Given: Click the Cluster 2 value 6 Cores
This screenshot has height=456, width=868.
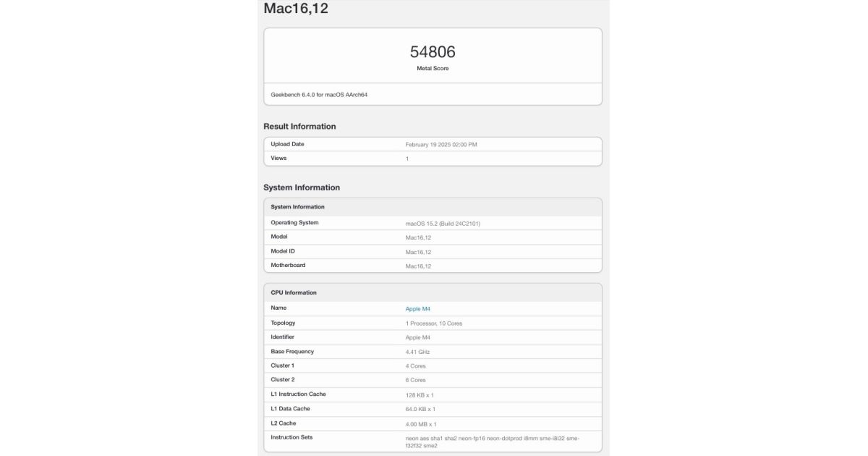Looking at the screenshot, I should pyautogui.click(x=415, y=380).
